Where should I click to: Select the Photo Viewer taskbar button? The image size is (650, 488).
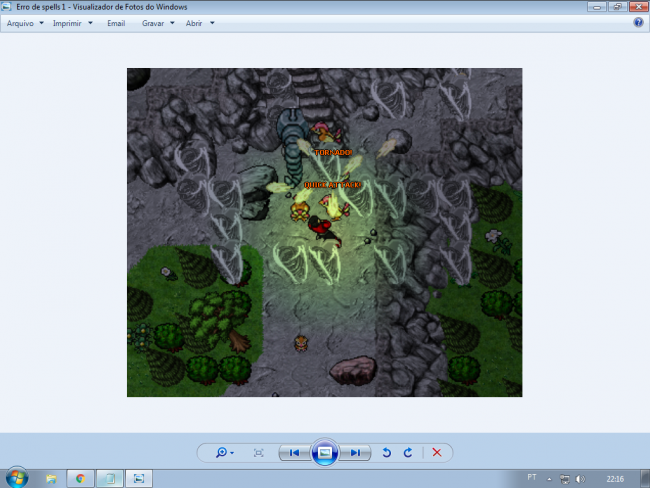(139, 479)
